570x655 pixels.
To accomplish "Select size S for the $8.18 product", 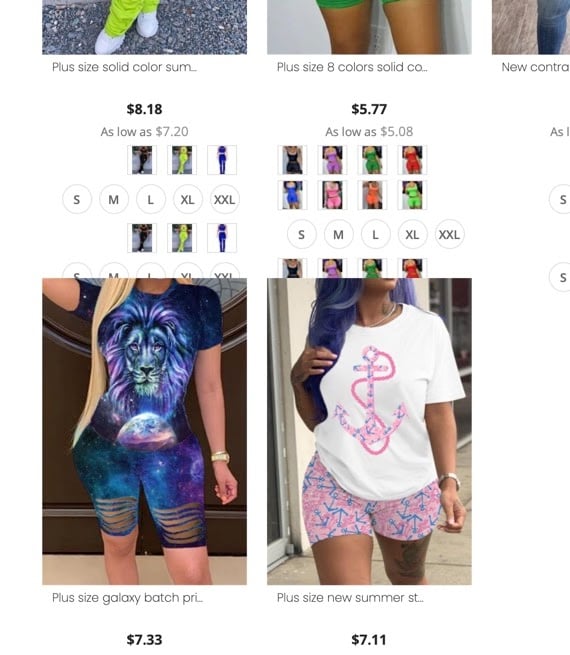I will pyautogui.click(x=77, y=200).
